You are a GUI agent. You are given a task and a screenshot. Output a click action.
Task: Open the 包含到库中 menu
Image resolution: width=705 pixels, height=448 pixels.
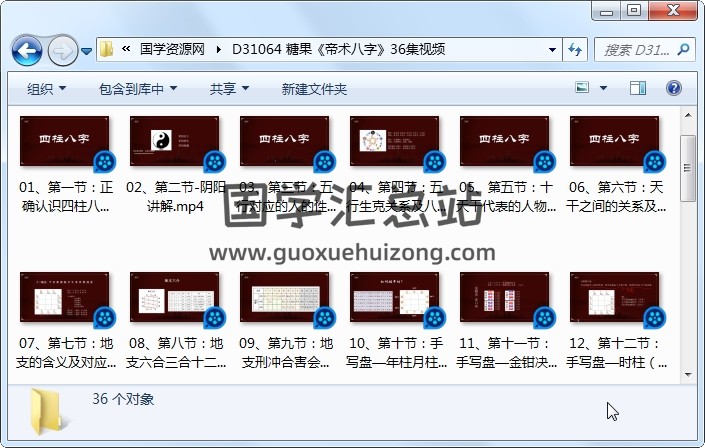[138, 89]
